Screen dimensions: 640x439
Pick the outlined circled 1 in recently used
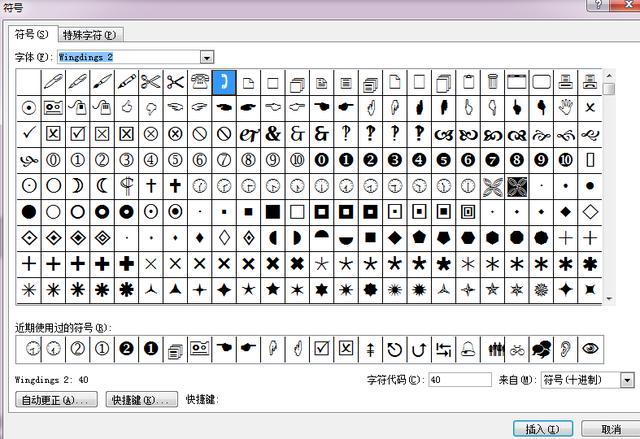(102, 349)
